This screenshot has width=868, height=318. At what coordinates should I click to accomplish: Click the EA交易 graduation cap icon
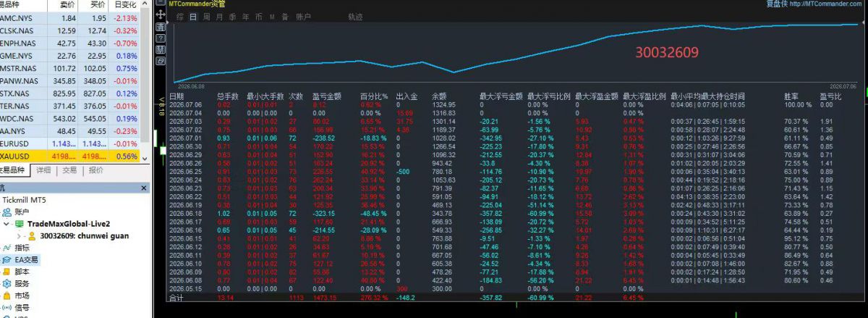[x=7, y=259]
